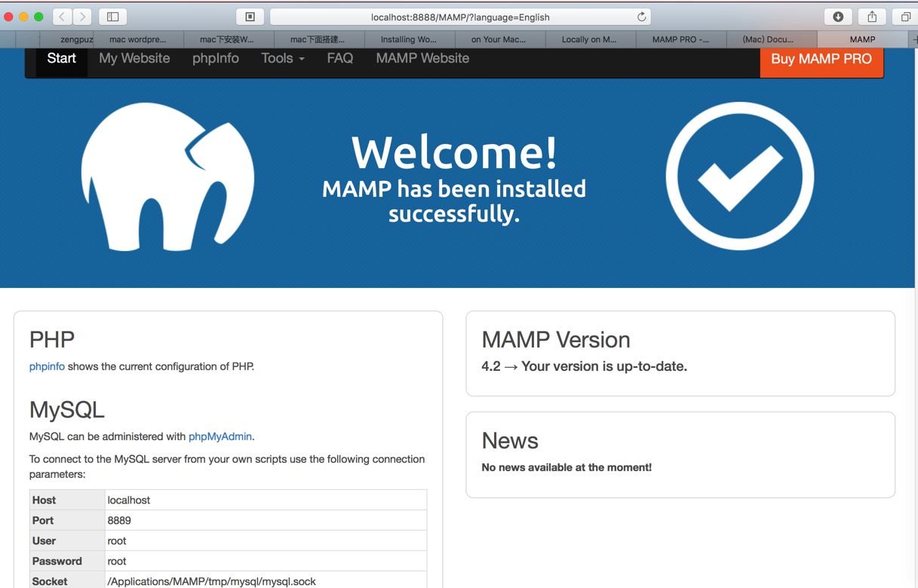The height and width of the screenshot is (588, 918).
Task: Open the phpMyAdmin link
Action: point(220,436)
